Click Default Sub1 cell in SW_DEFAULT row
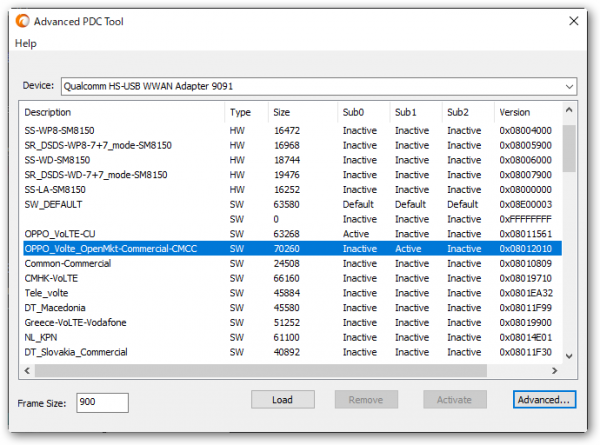This screenshot has width=600, height=445. 410,205
